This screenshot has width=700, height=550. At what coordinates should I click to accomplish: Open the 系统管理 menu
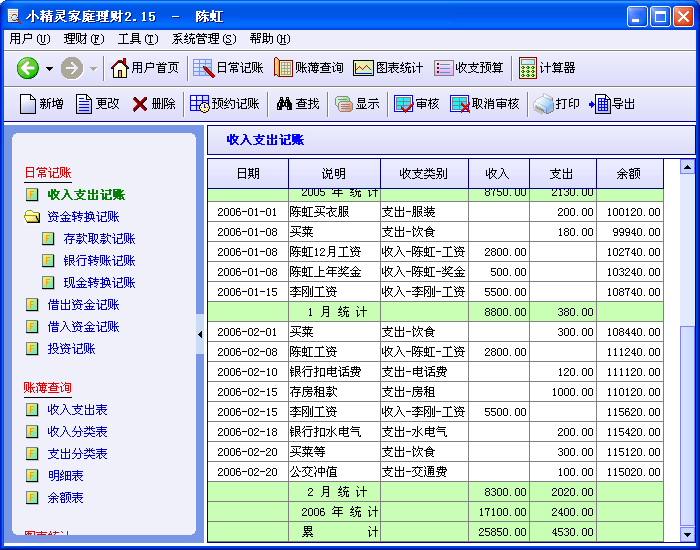[204, 39]
